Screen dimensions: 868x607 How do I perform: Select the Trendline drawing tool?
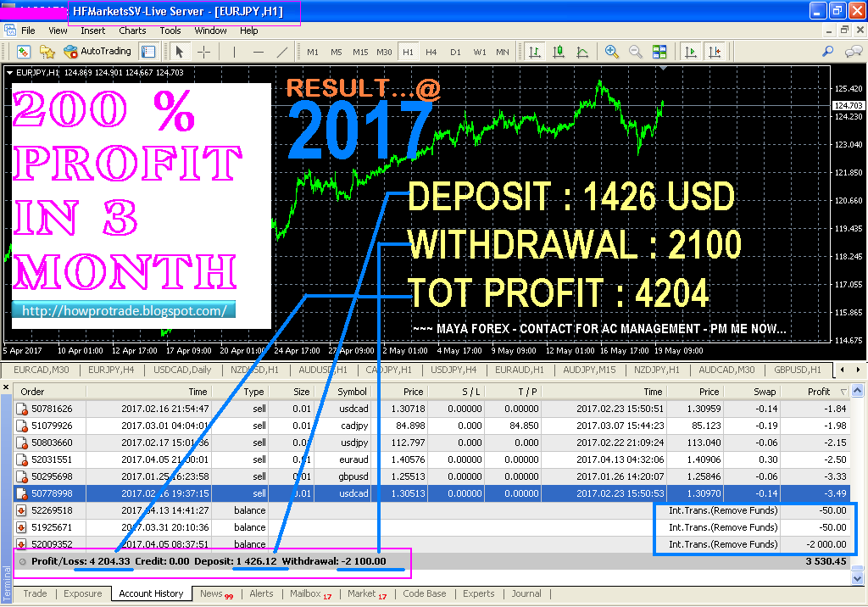coord(281,51)
